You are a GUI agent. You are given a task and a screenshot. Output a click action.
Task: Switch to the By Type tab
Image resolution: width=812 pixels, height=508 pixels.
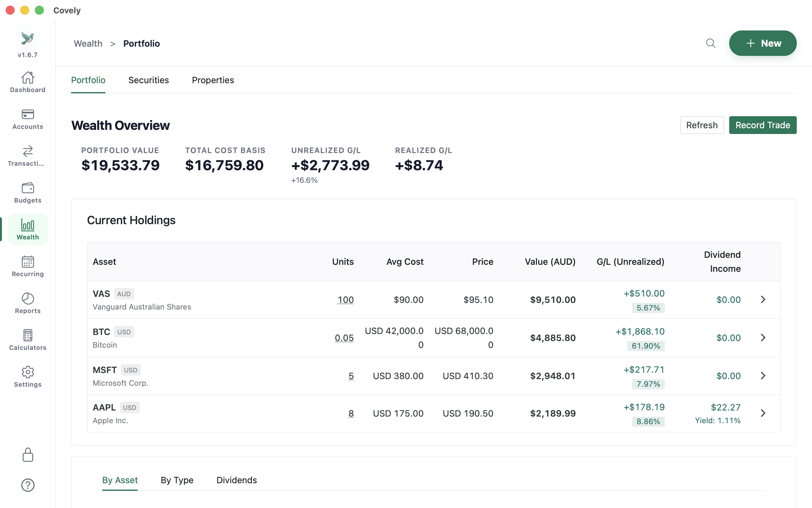pos(177,480)
